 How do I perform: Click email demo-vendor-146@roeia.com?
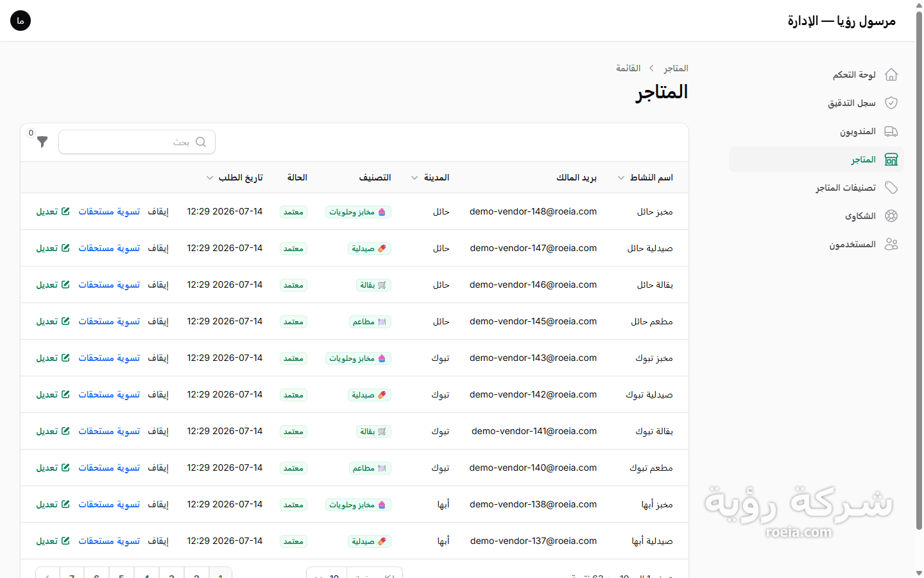click(x=533, y=285)
